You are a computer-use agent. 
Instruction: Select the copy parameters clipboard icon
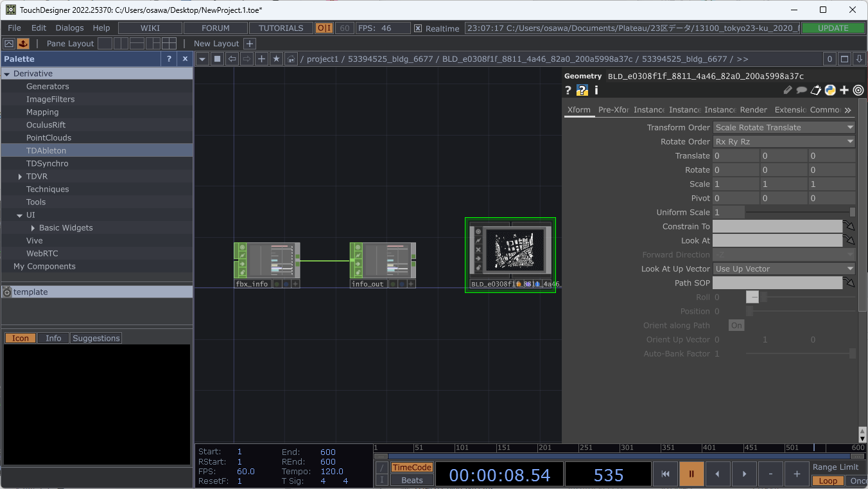(x=815, y=90)
